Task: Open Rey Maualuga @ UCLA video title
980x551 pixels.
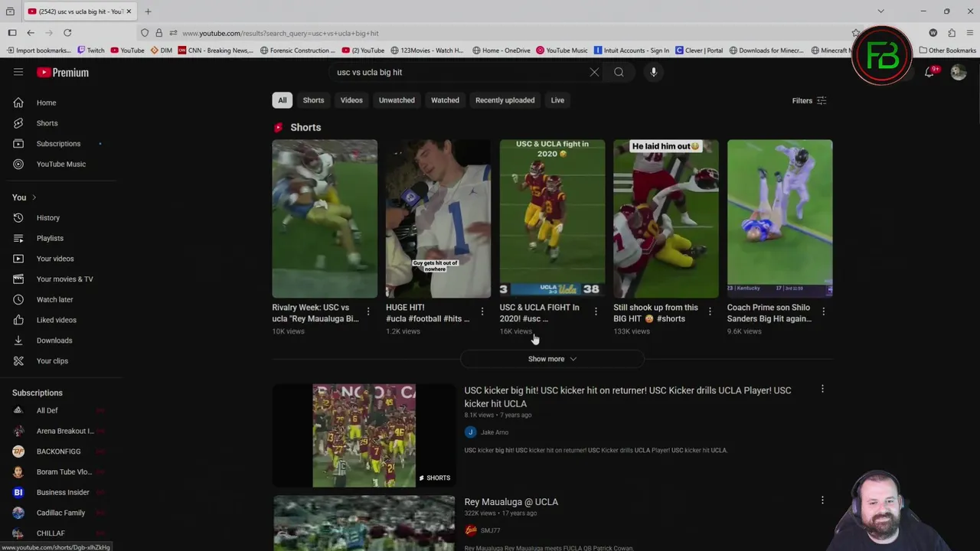Action: coord(511,502)
